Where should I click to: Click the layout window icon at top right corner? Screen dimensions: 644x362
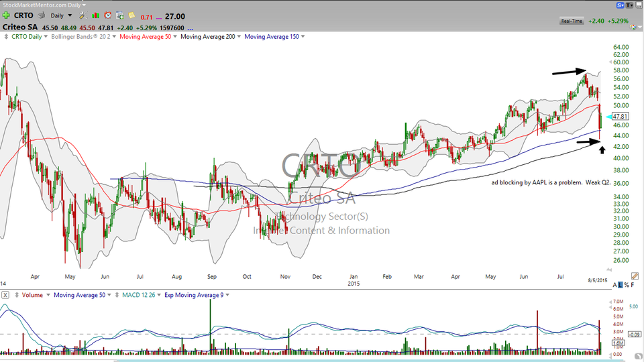(x=639, y=5)
